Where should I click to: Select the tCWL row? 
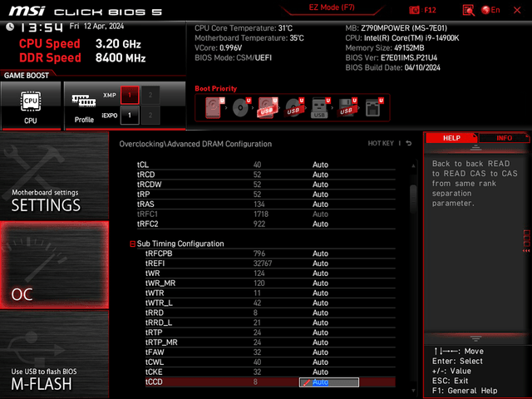point(270,362)
